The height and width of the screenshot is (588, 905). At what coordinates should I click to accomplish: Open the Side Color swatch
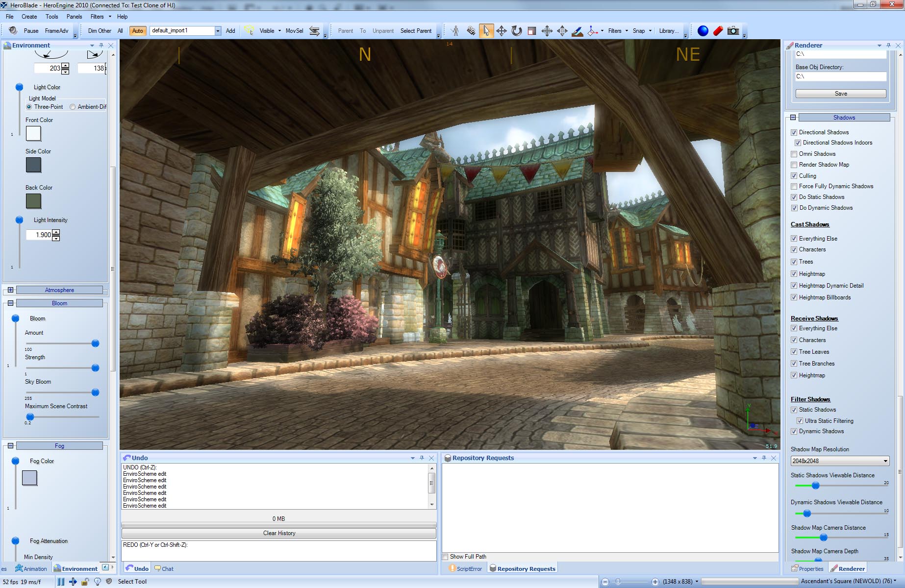point(33,165)
